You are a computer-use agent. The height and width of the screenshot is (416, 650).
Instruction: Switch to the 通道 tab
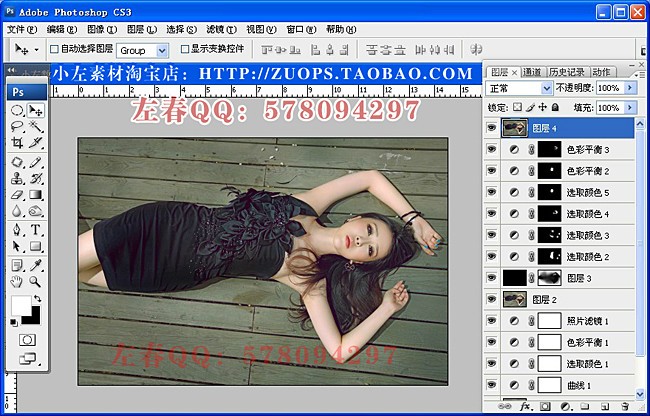point(532,73)
